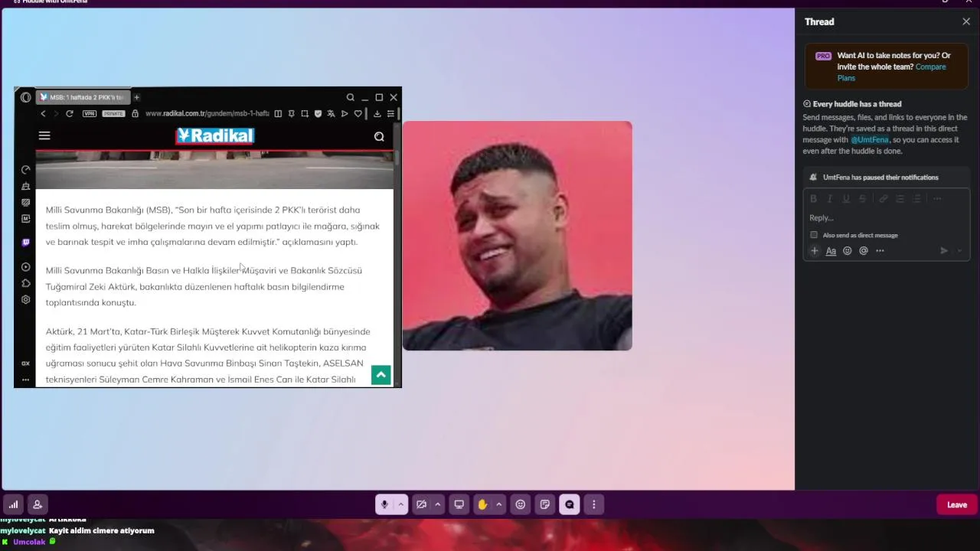
Task: Apply bold formatting in reply box
Action: click(814, 199)
